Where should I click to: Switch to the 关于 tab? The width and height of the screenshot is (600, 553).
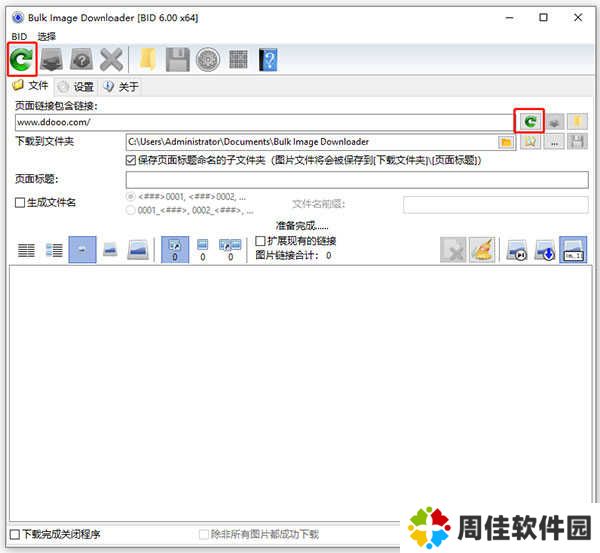click(x=121, y=87)
